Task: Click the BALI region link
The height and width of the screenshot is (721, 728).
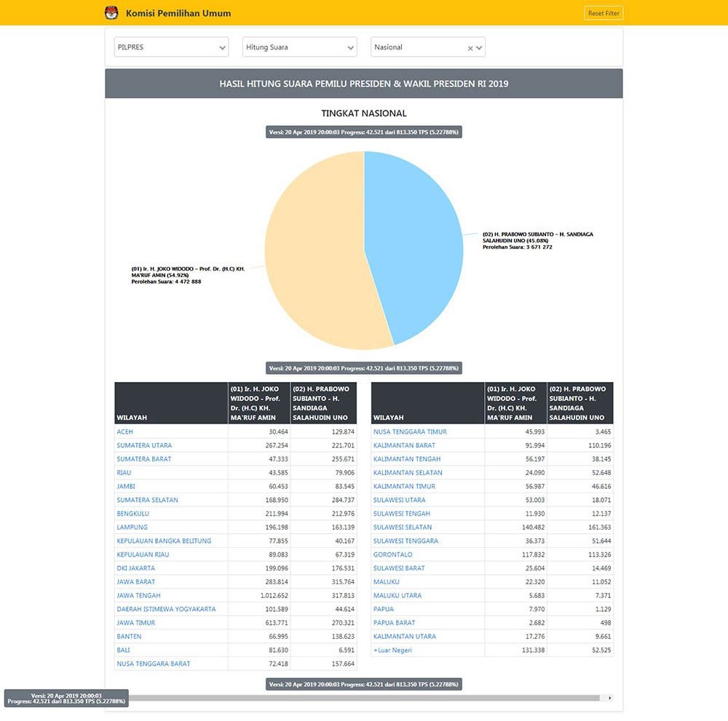Action: click(123, 650)
